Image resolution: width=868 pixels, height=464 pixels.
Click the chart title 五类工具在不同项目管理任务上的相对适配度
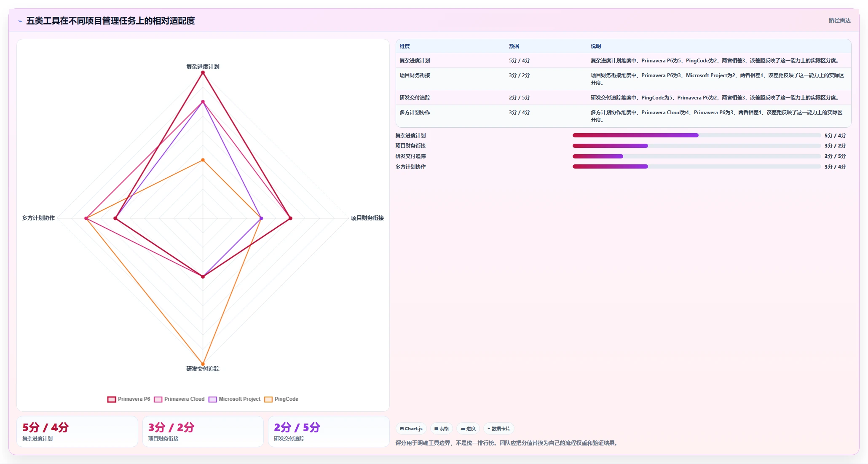coord(110,21)
